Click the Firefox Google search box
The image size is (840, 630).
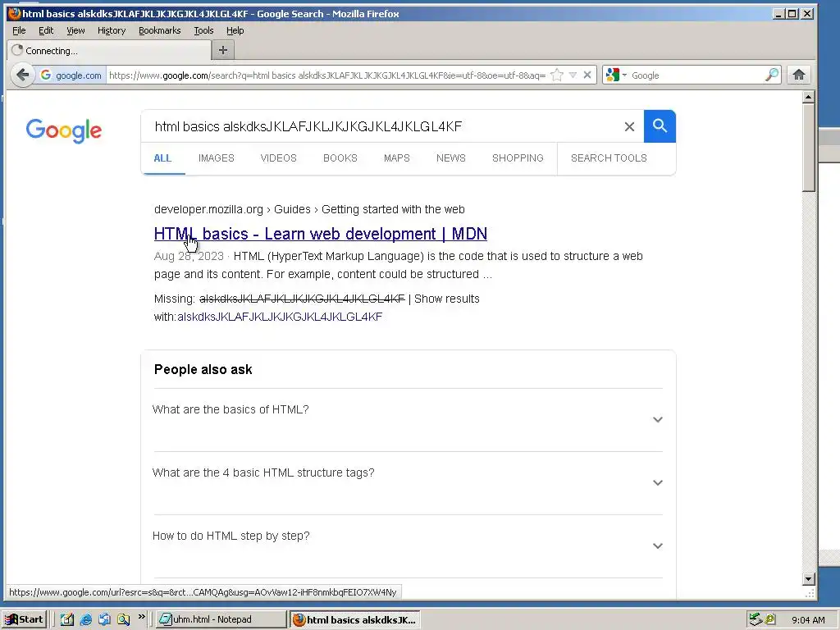coord(696,75)
